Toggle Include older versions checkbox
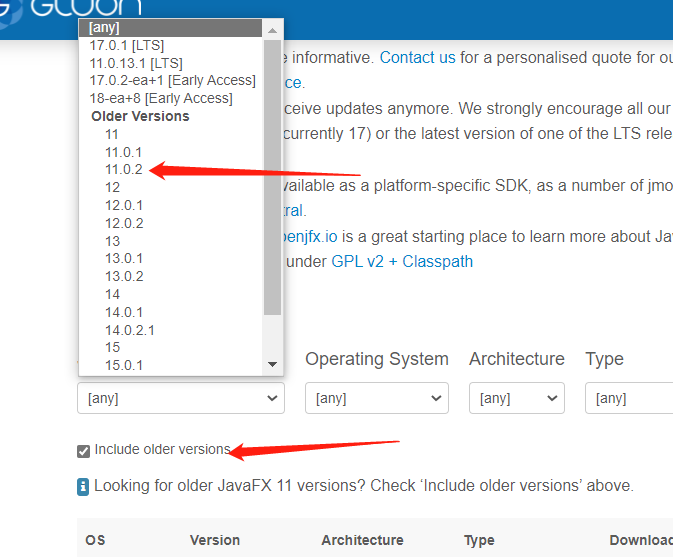Image resolution: width=673 pixels, height=557 pixels. (x=84, y=451)
